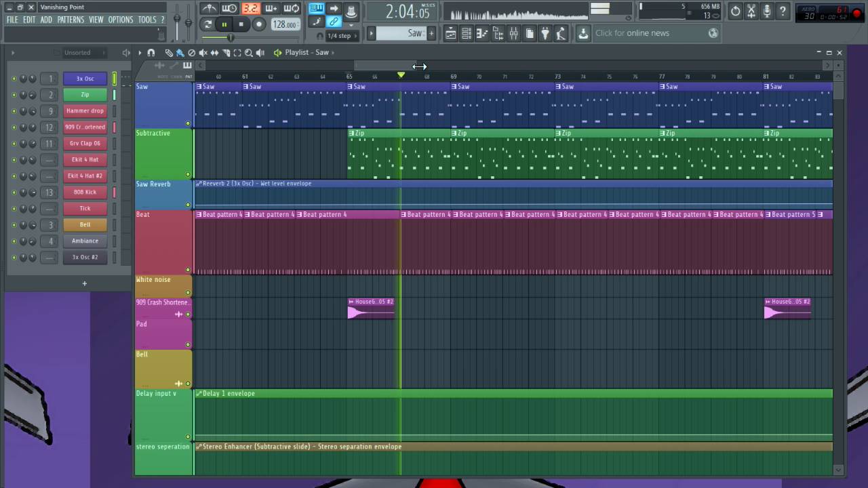
Task: Select the Draw pencil tool in Playlist
Action: click(x=169, y=53)
